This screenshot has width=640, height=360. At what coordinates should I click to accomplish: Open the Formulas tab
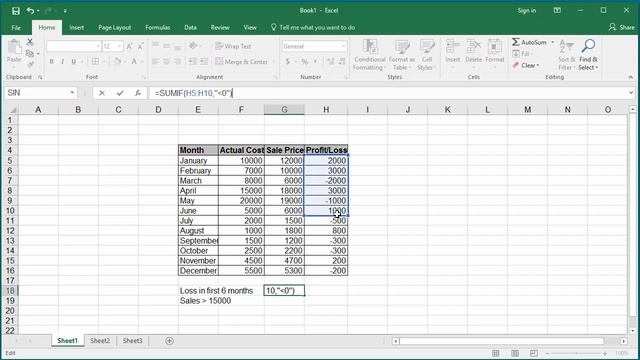click(x=158, y=28)
